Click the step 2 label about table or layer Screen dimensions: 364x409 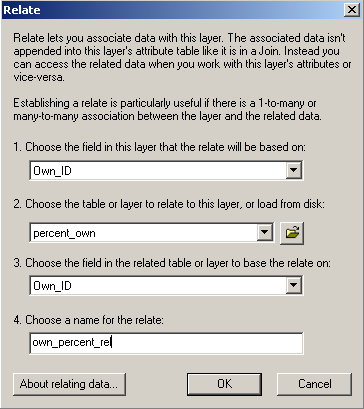(x=169, y=204)
